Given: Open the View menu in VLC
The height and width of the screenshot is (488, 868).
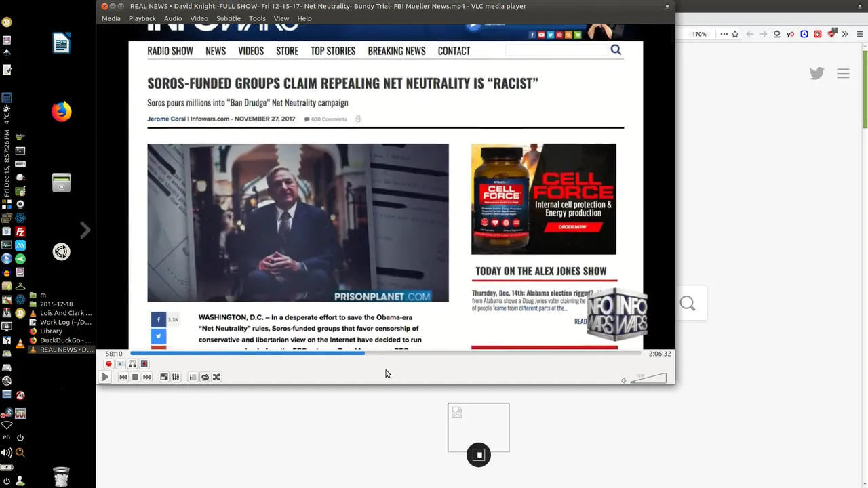Looking at the screenshot, I should [281, 18].
